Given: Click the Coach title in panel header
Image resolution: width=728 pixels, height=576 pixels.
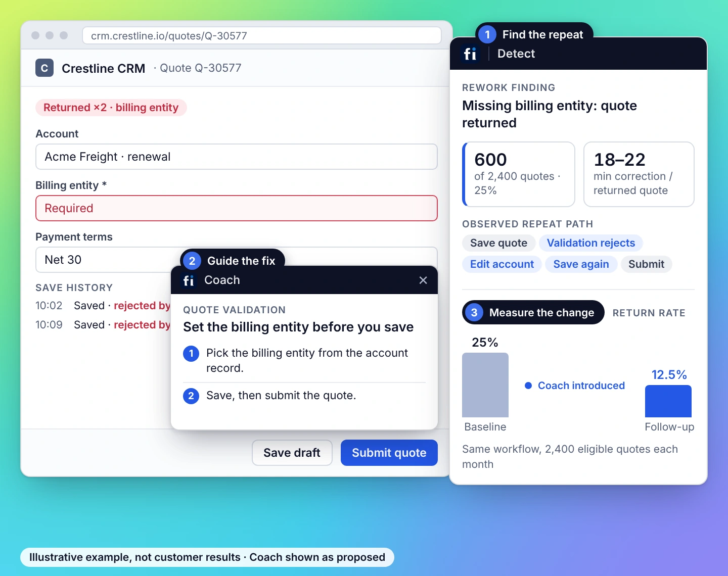Looking at the screenshot, I should [222, 280].
